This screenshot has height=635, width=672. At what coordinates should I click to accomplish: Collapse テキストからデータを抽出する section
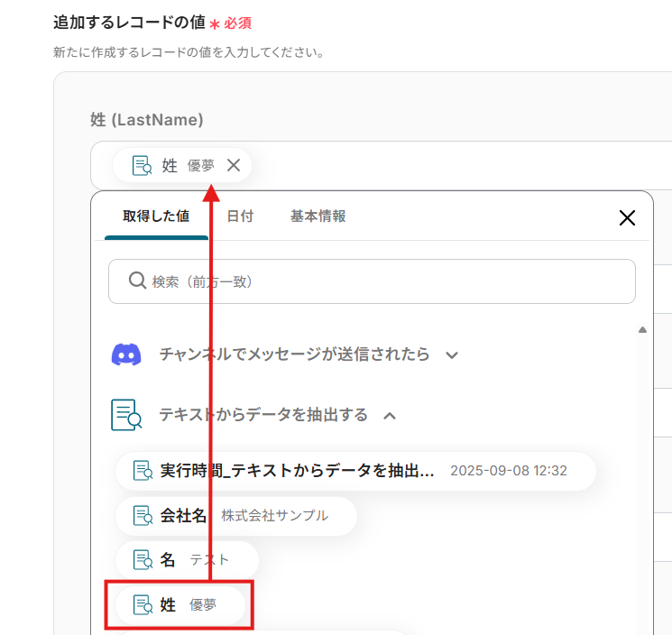pyautogui.click(x=390, y=416)
